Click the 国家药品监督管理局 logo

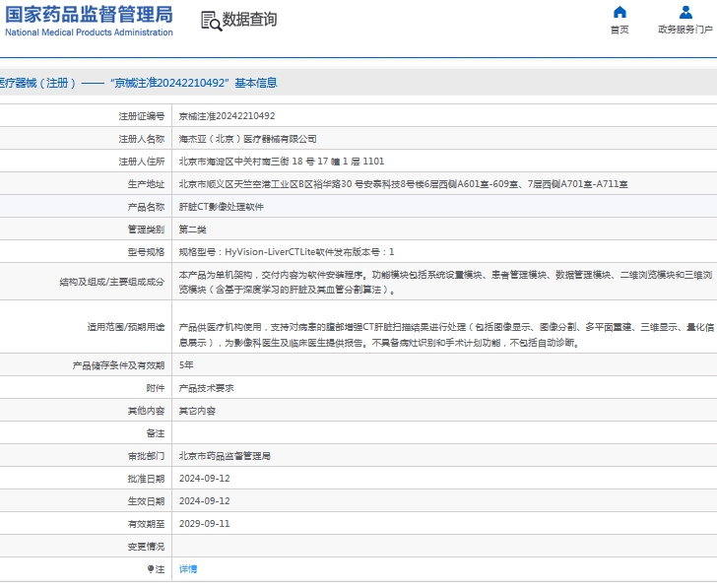tap(90, 15)
